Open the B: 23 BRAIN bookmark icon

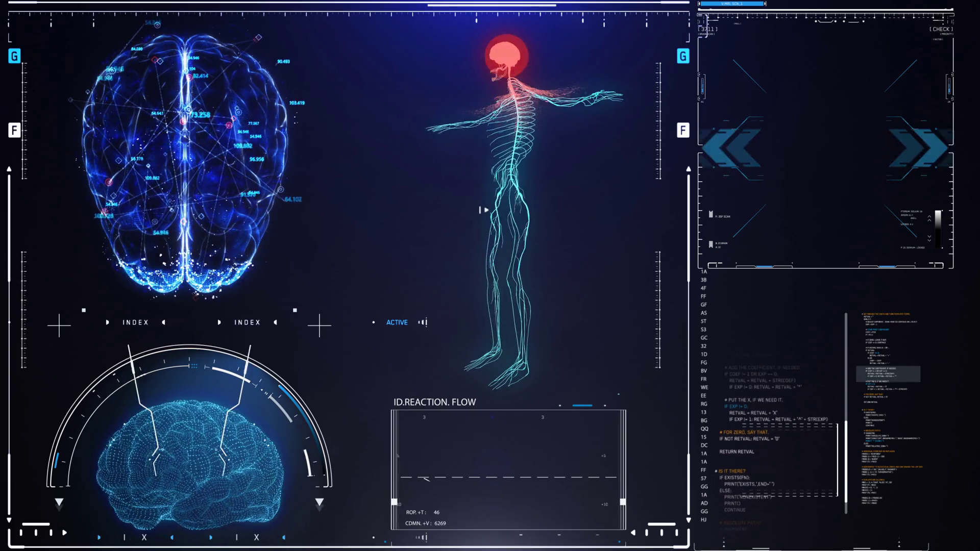(x=710, y=243)
